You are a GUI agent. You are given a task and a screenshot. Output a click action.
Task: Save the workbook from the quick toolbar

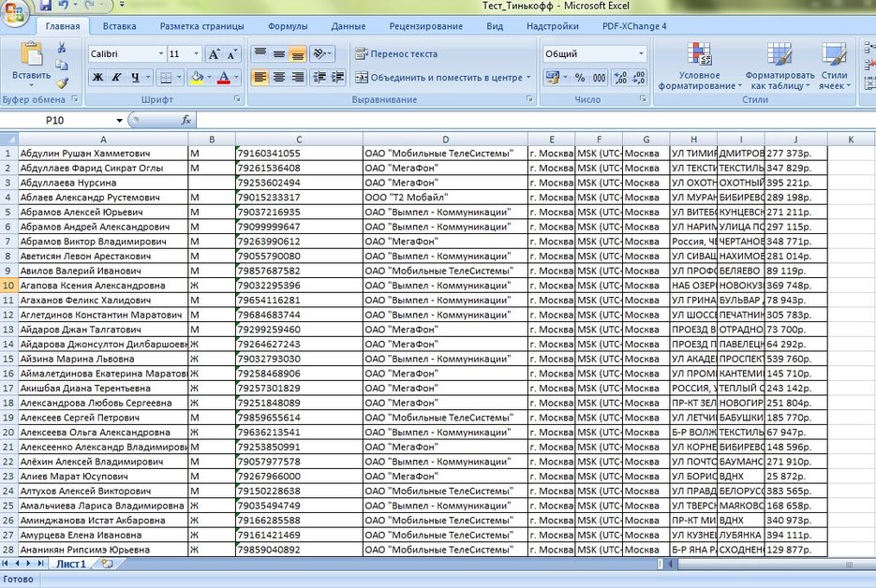[46, 7]
